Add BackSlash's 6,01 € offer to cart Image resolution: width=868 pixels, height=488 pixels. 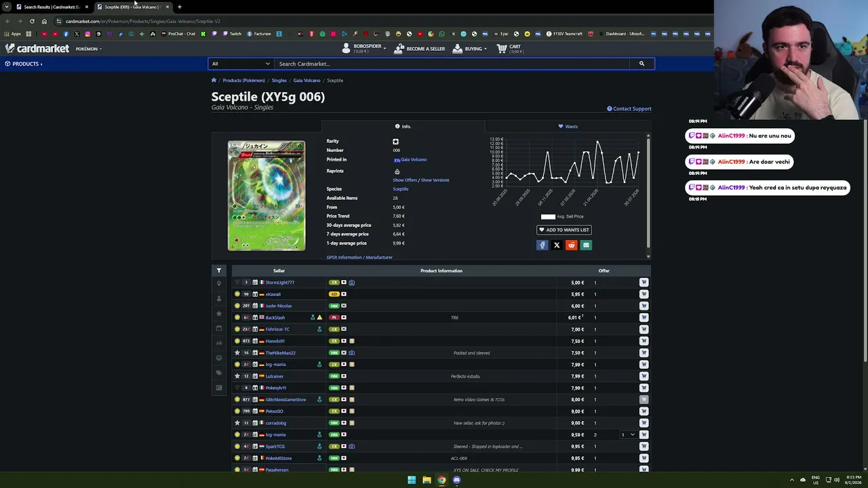click(x=644, y=317)
